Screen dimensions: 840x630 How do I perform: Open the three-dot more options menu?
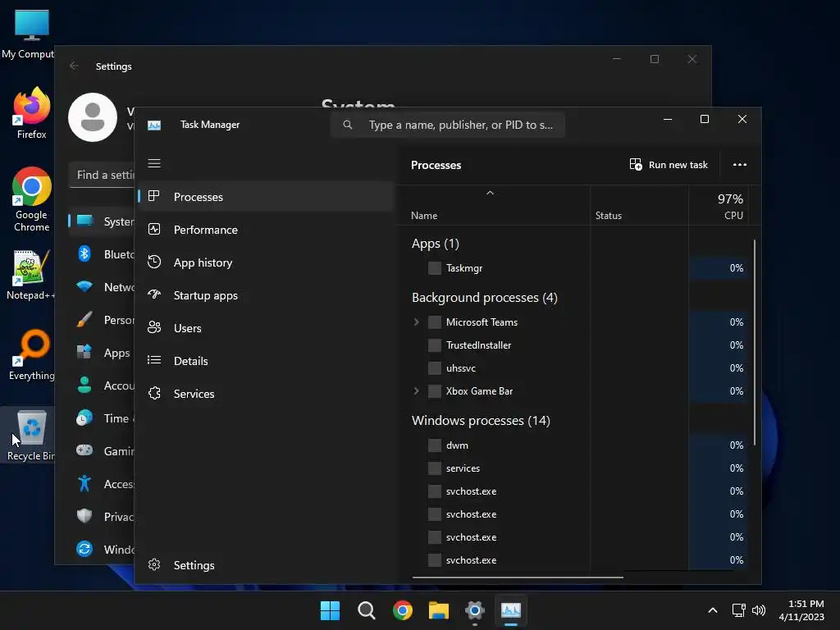click(740, 164)
